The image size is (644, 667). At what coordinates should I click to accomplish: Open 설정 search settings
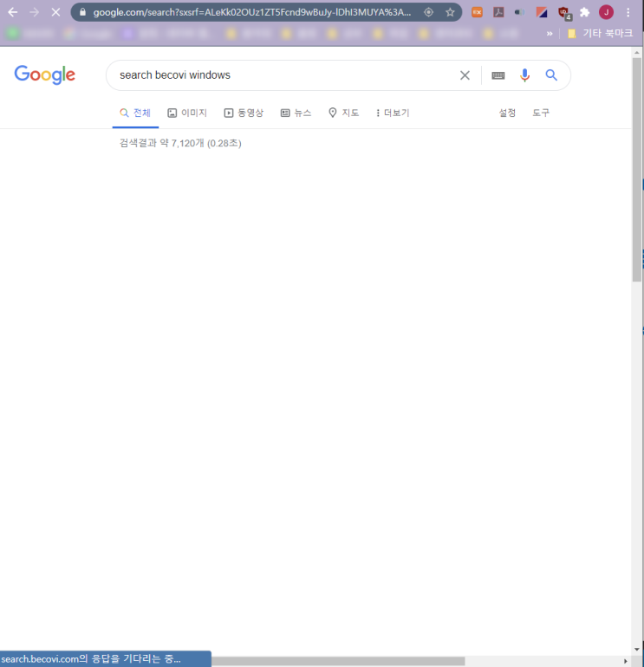pos(507,113)
